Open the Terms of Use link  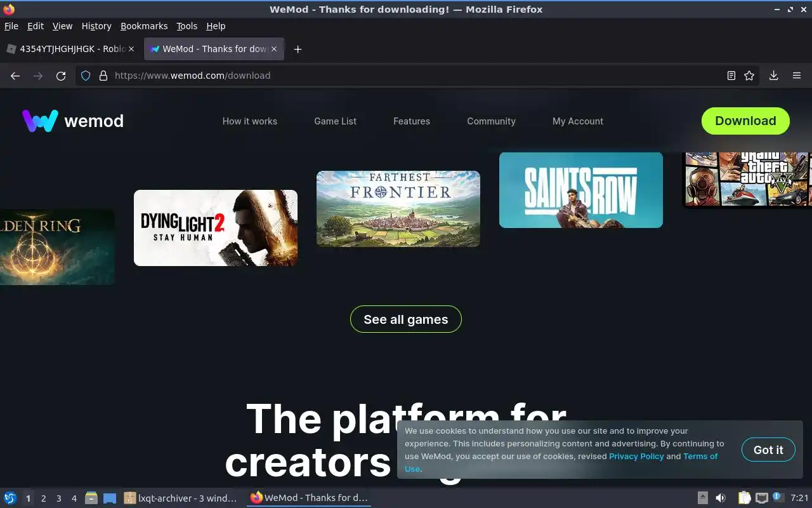[700, 456]
